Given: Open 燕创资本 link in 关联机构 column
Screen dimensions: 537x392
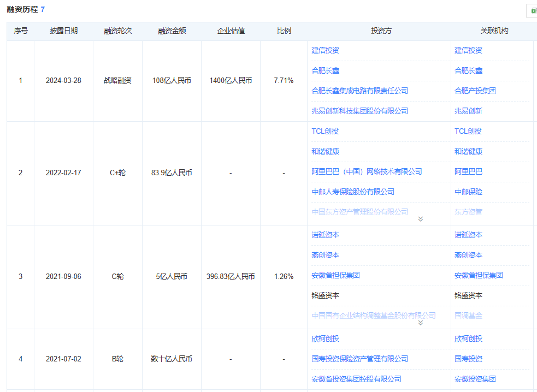Looking at the screenshot, I should [468, 255].
